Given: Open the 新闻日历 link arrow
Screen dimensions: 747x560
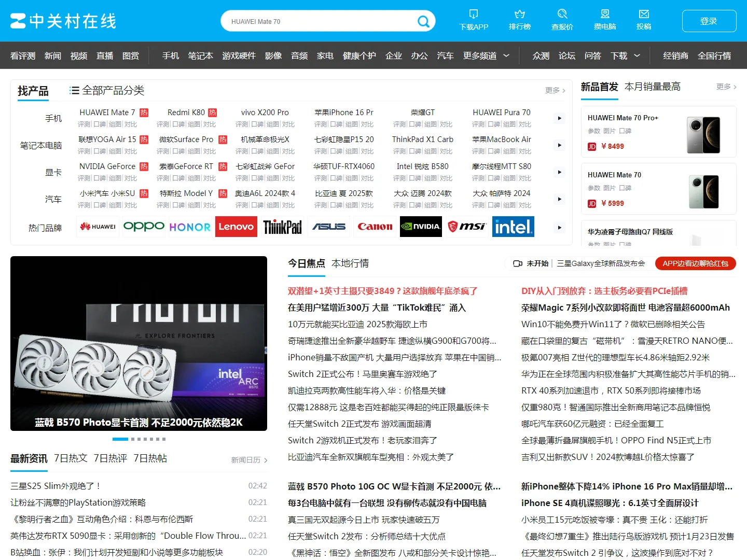Looking at the screenshot, I should (x=266, y=460).
